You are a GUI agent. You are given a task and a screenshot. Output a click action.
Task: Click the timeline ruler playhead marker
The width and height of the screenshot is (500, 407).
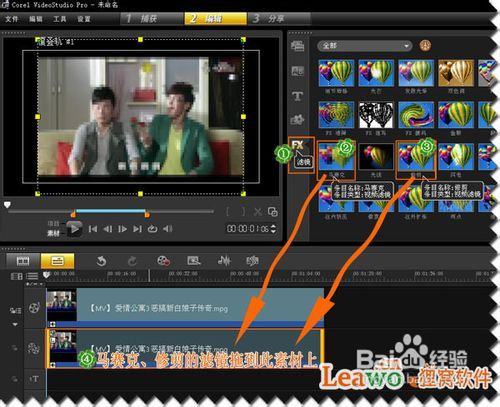46,275
